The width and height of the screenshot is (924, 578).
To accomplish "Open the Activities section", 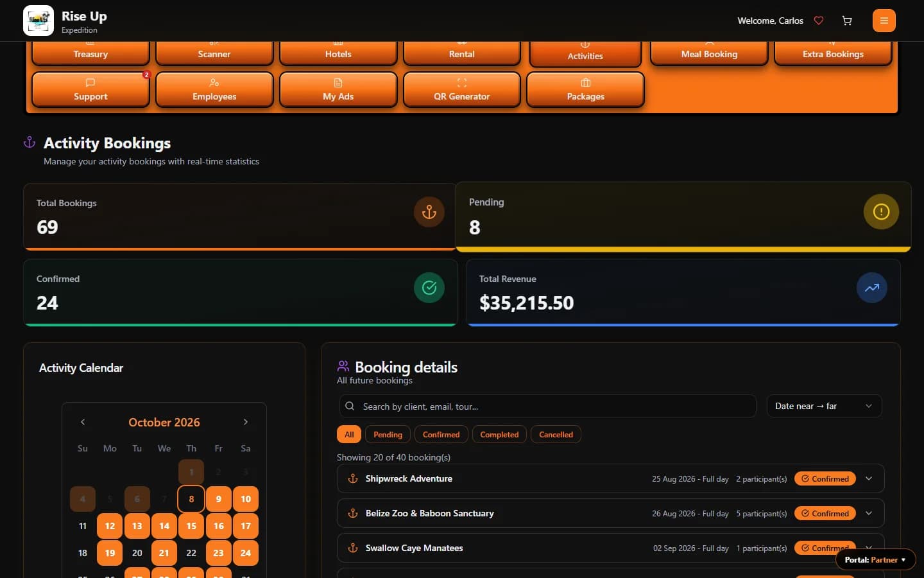I will pyautogui.click(x=585, y=55).
